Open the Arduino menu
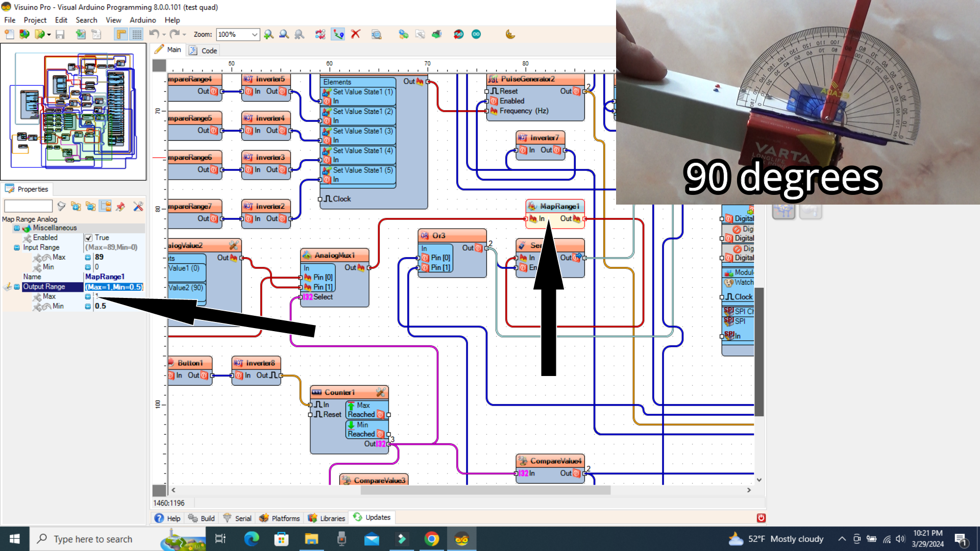Screen dimensions: 980x551 pos(142,20)
